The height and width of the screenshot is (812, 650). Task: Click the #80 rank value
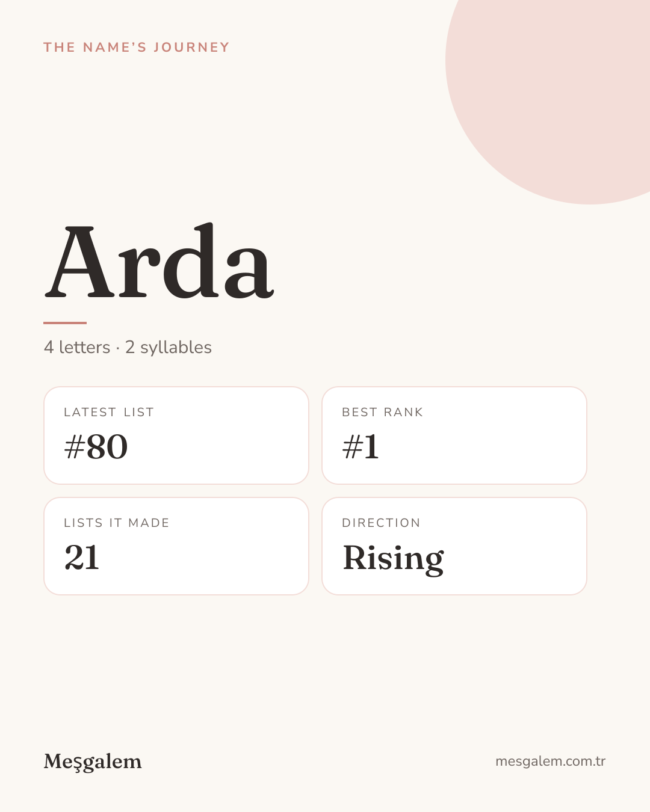click(x=96, y=447)
